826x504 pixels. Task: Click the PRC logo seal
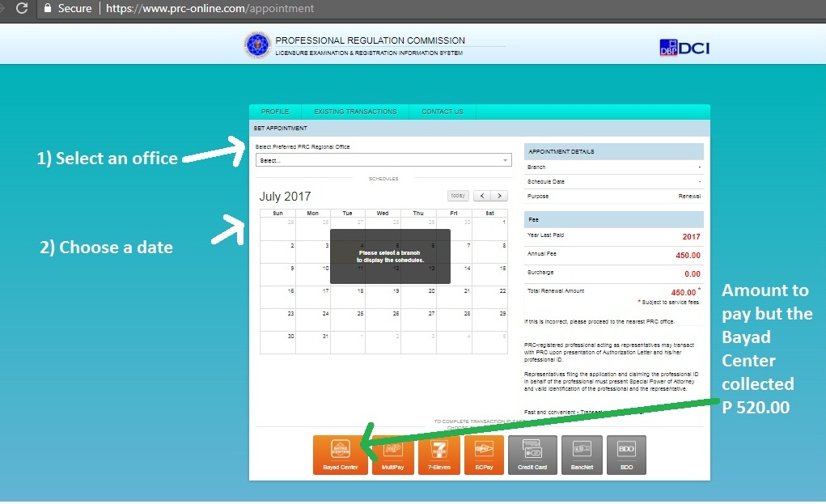coord(257,45)
